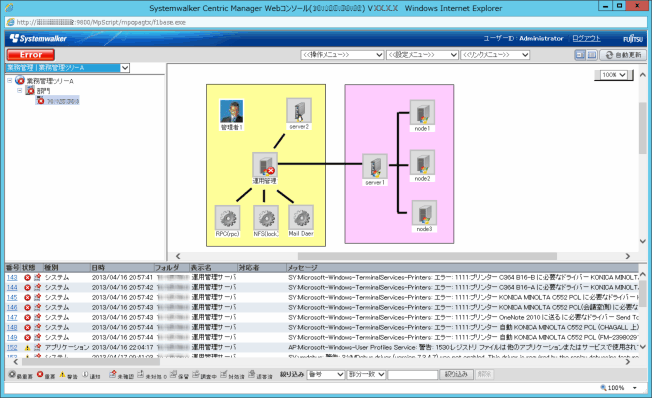Open event number 148 link
The image size is (652, 398).
pyautogui.click(x=12, y=327)
